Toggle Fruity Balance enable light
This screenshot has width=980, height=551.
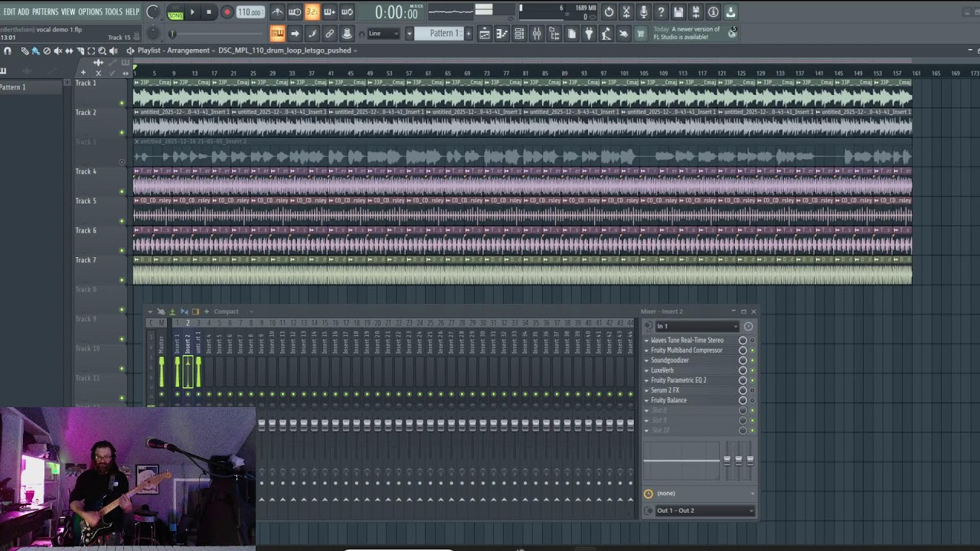752,400
